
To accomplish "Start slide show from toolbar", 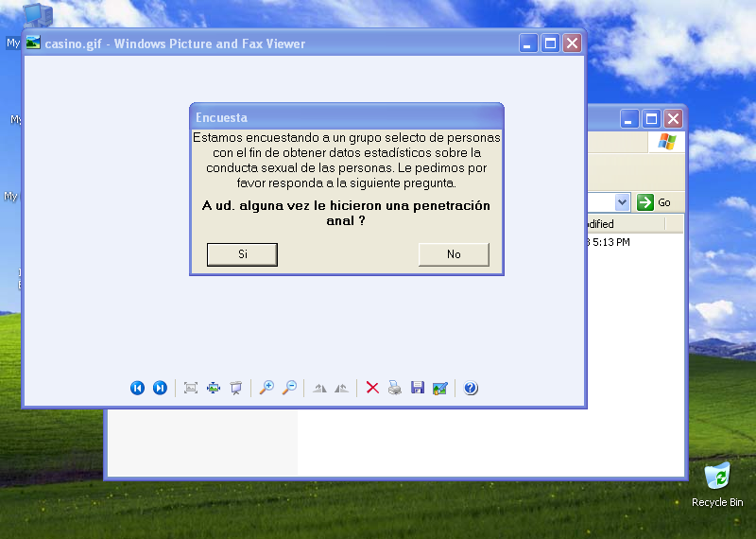I will [x=236, y=388].
